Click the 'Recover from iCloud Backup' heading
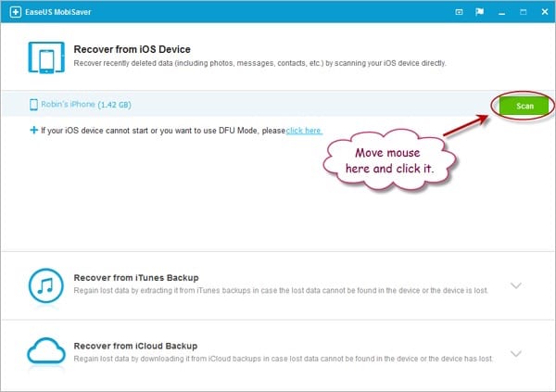The image size is (556, 392). 135,346
